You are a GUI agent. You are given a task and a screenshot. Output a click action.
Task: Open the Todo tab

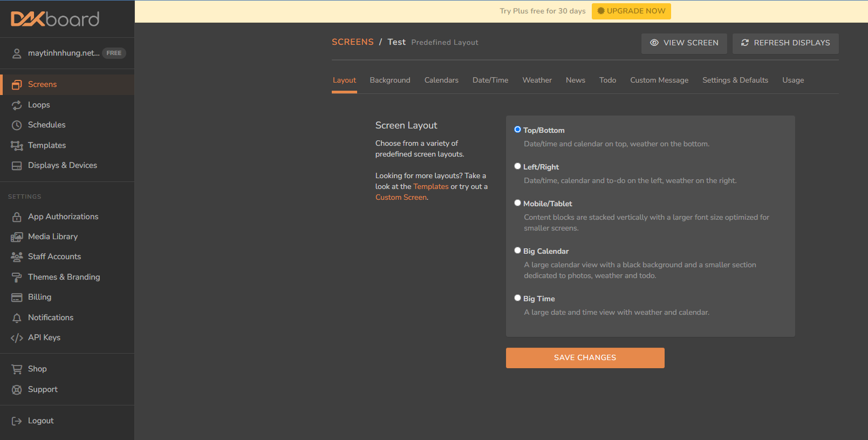click(x=607, y=80)
